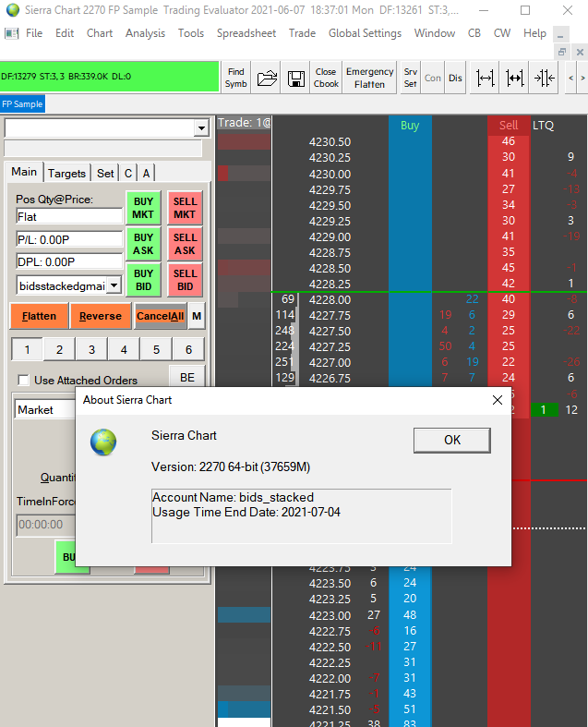Select quantity preset 5
The height and width of the screenshot is (727, 588).
(156, 349)
